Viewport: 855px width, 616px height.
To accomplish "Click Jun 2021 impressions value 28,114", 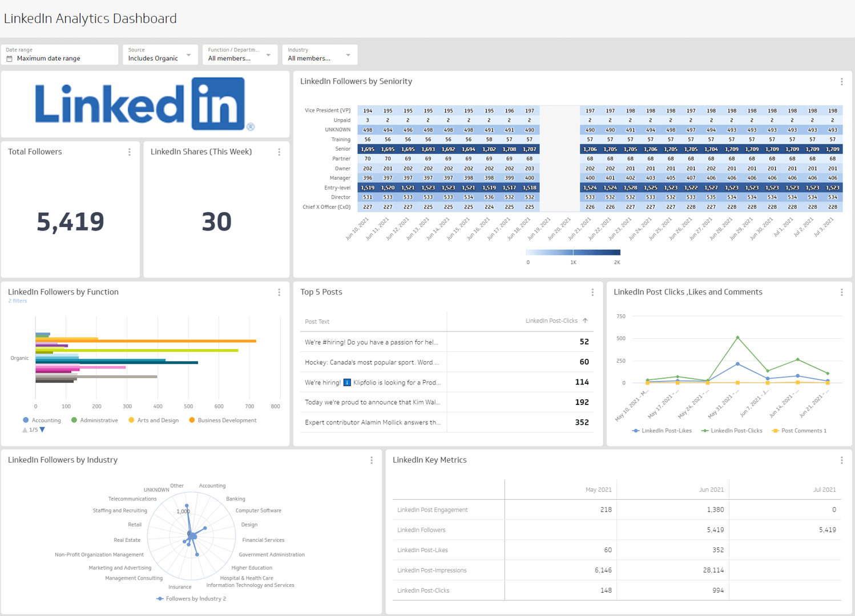I will 713,570.
